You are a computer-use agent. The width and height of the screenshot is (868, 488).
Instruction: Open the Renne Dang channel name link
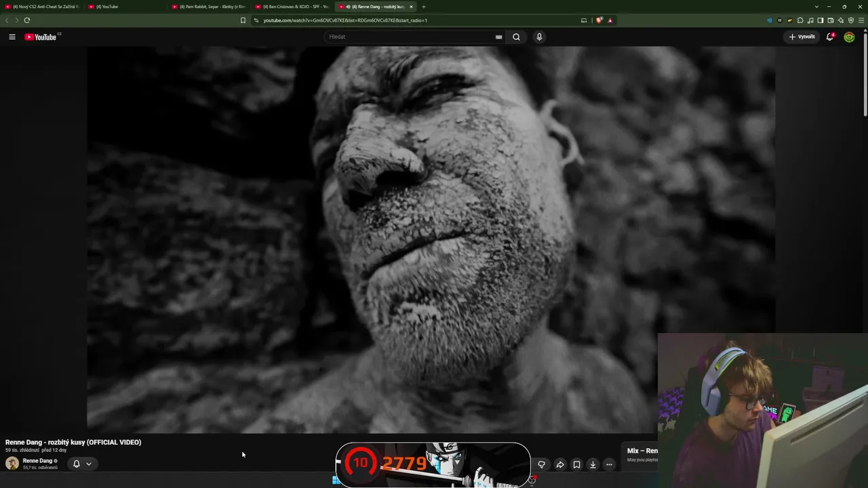pos(37,461)
